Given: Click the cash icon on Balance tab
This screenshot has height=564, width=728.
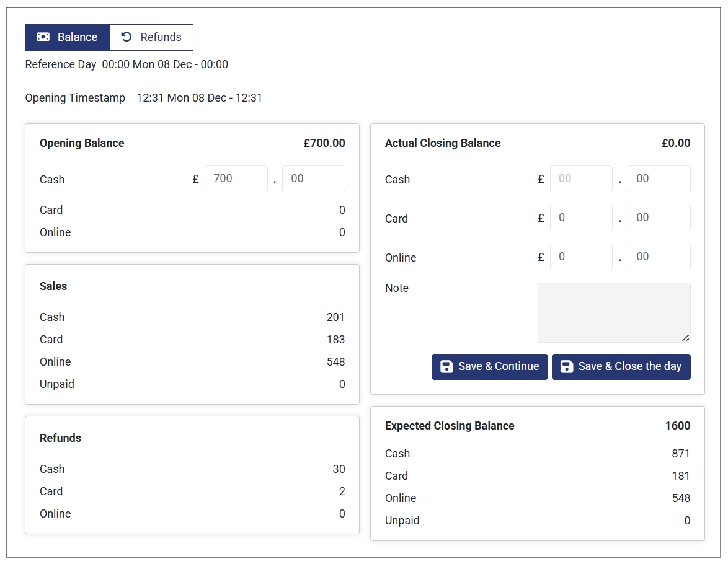Looking at the screenshot, I should click(x=43, y=37).
